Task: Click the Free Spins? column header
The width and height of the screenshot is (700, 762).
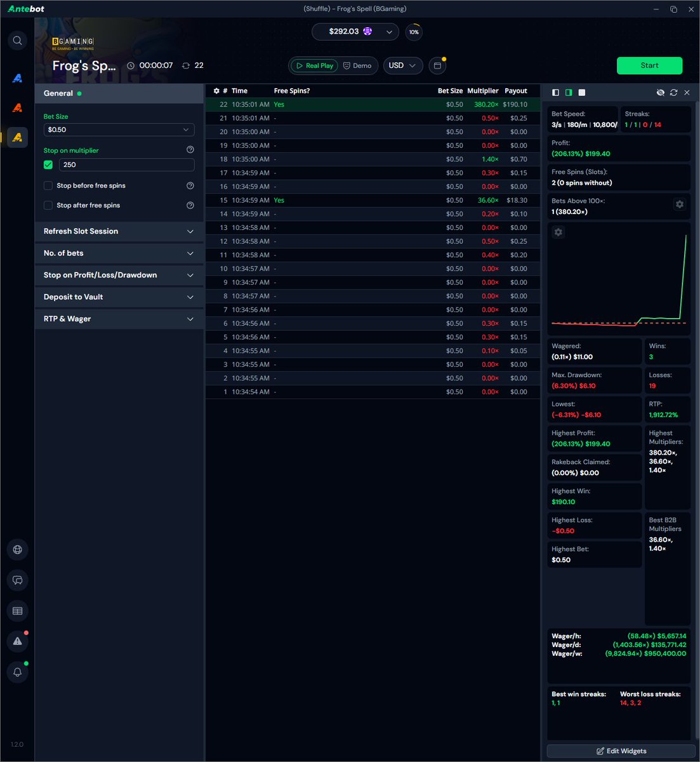Action: [x=292, y=91]
